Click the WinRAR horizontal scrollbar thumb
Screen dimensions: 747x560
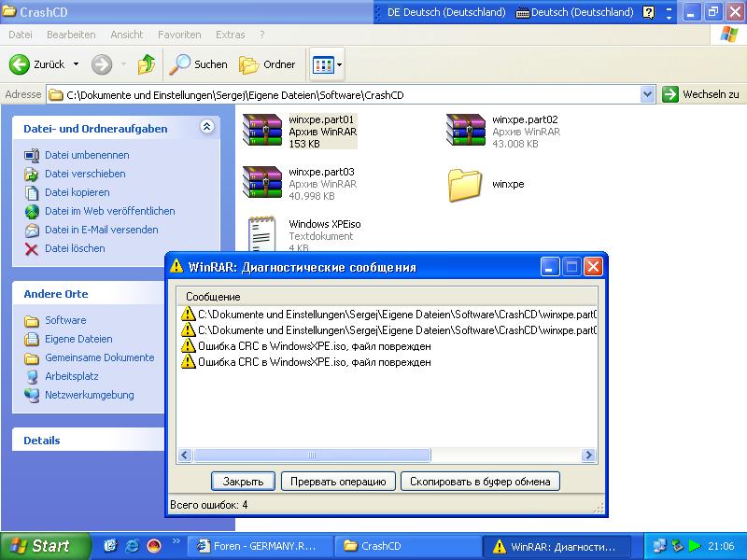(312, 455)
